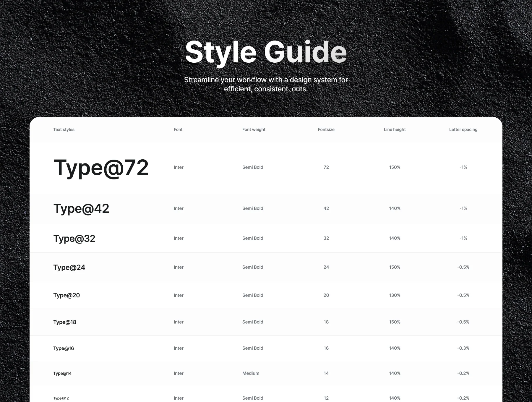The image size is (532, 402).
Task: Click the fontsize value 24
Action: (326, 267)
